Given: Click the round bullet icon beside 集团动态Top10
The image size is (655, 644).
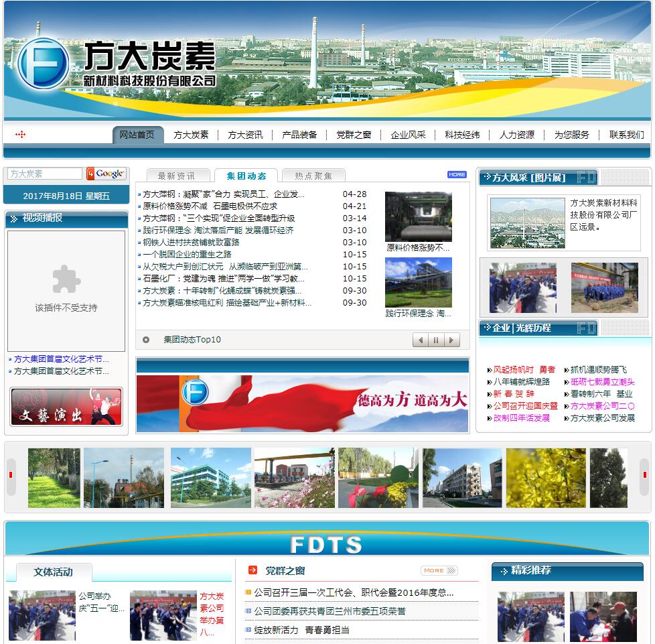Looking at the screenshot, I should click(x=146, y=340).
